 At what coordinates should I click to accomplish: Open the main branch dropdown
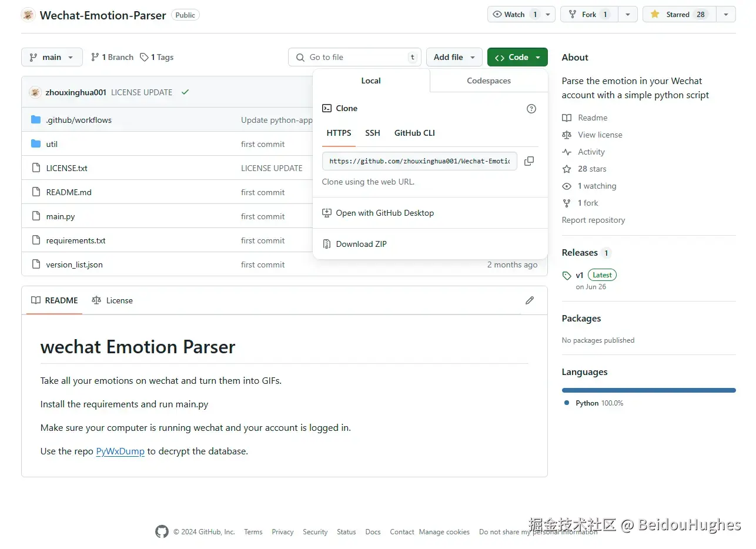[52, 57]
